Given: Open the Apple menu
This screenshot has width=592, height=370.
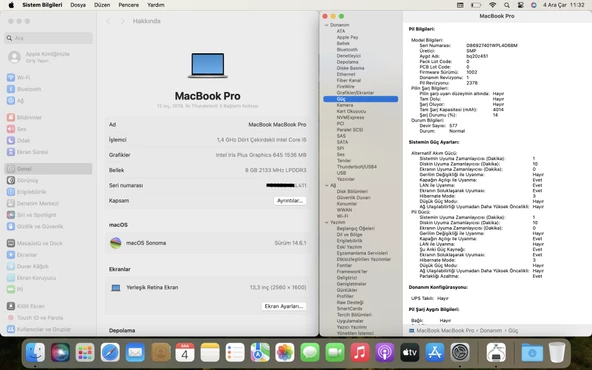Looking at the screenshot, I should (11, 5).
